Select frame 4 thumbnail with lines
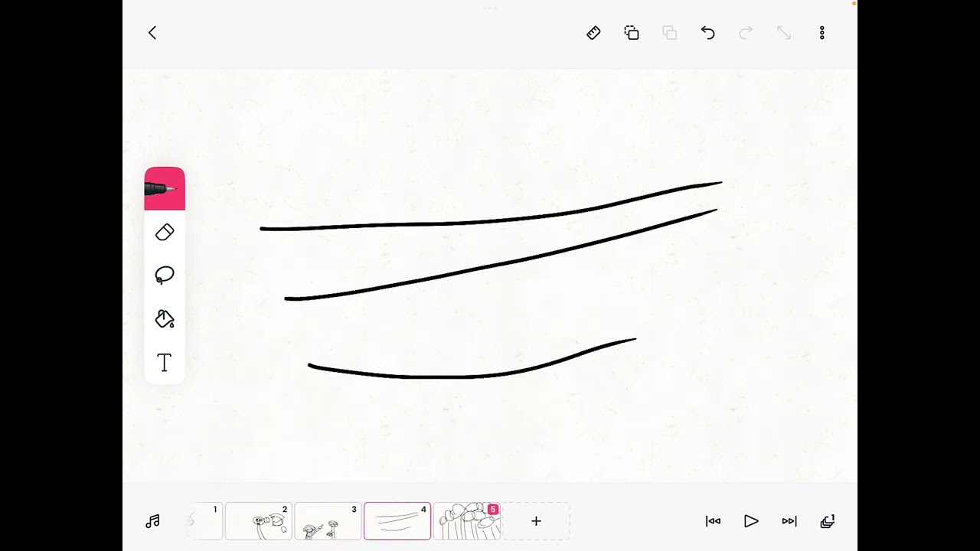The image size is (980, 551). pyautogui.click(x=397, y=521)
